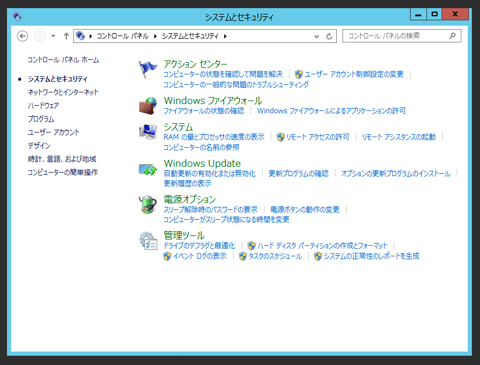This screenshot has width=480, height=365.
Task: Click 自動更新の有効化または無効化 link
Action: 210,174
